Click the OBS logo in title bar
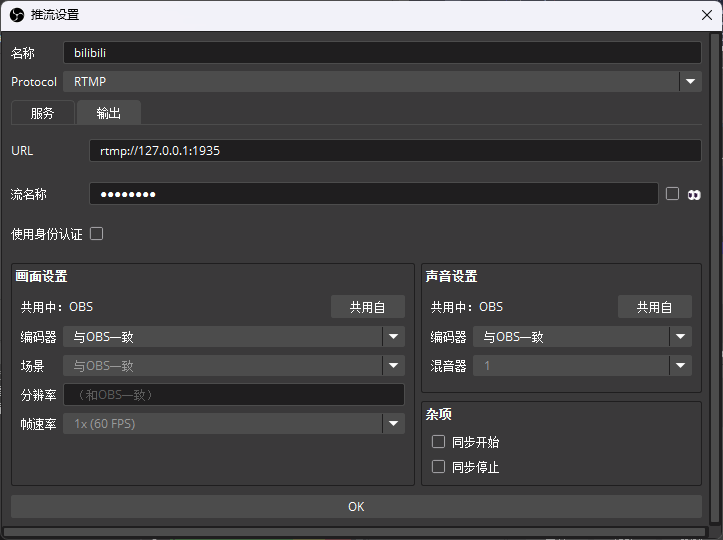Image resolution: width=723 pixels, height=540 pixels. 15,15
